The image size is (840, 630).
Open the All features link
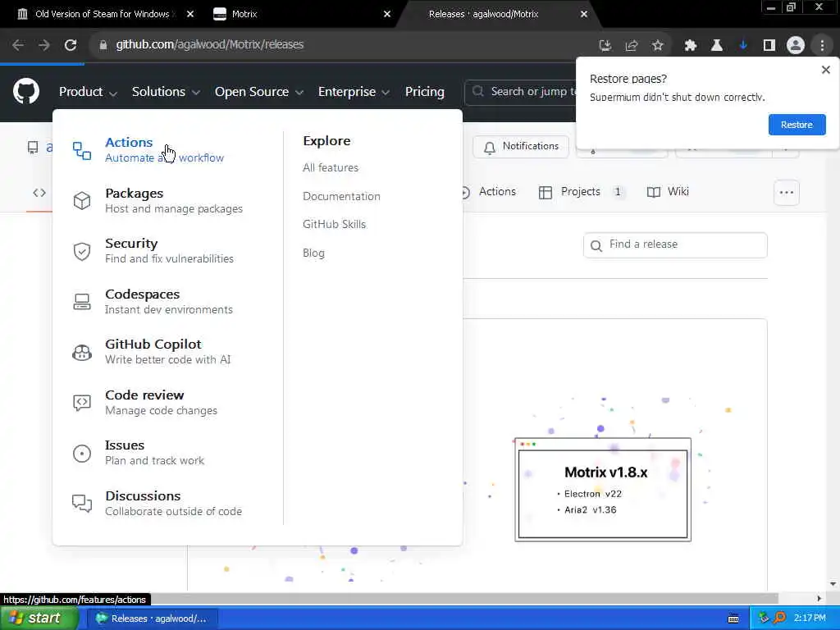click(x=331, y=167)
